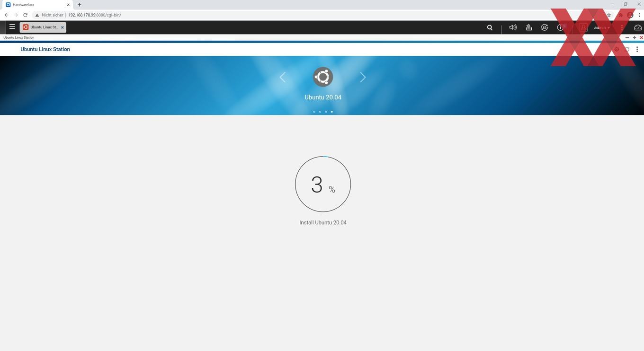644x351 pixels.
Task: Select third carousel page dot
Action: 326,112
